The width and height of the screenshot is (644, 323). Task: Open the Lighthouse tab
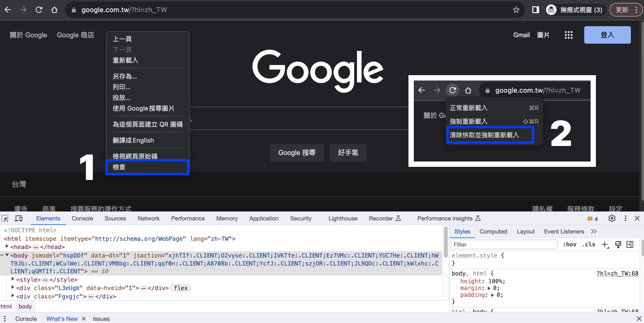pos(343,218)
